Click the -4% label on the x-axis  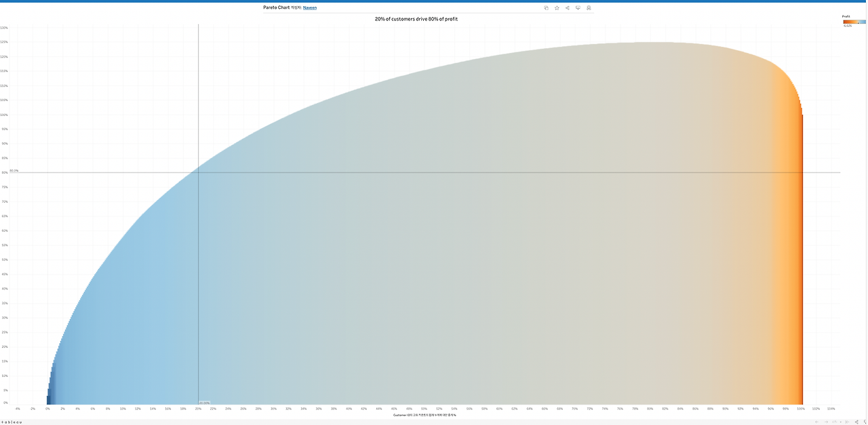tap(18, 409)
